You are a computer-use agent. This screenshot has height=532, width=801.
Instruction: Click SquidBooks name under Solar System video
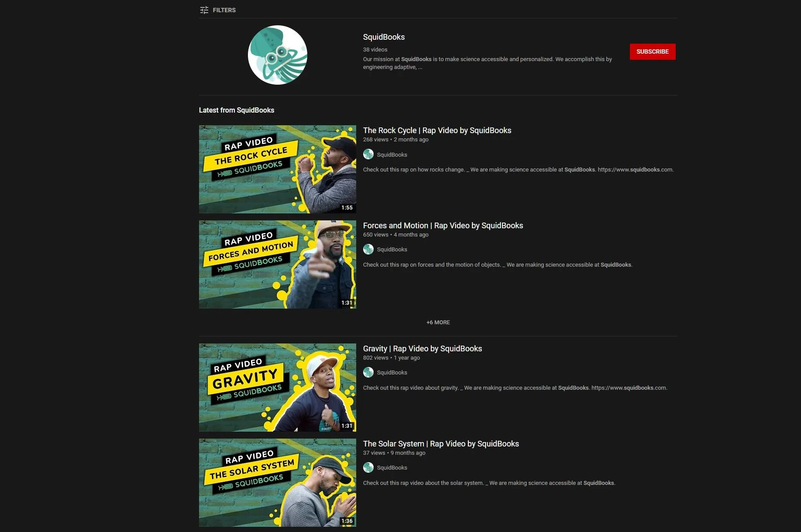[392, 468]
